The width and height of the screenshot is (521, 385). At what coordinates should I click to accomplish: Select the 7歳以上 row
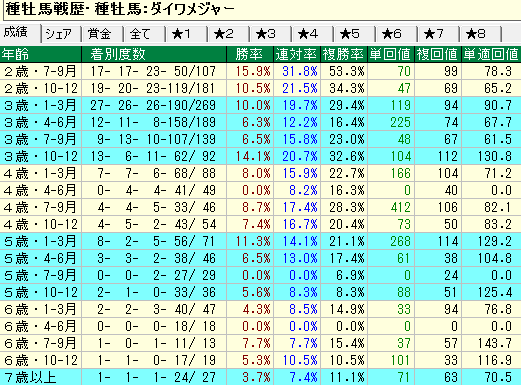[260, 377]
